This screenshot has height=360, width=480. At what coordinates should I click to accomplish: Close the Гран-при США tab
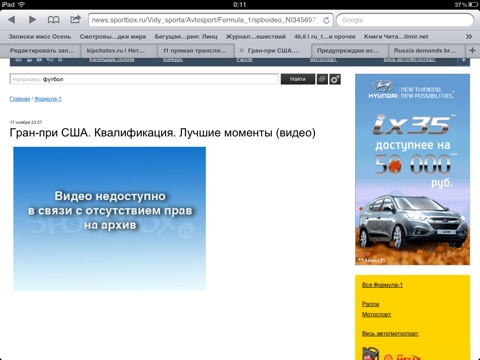(x=241, y=51)
